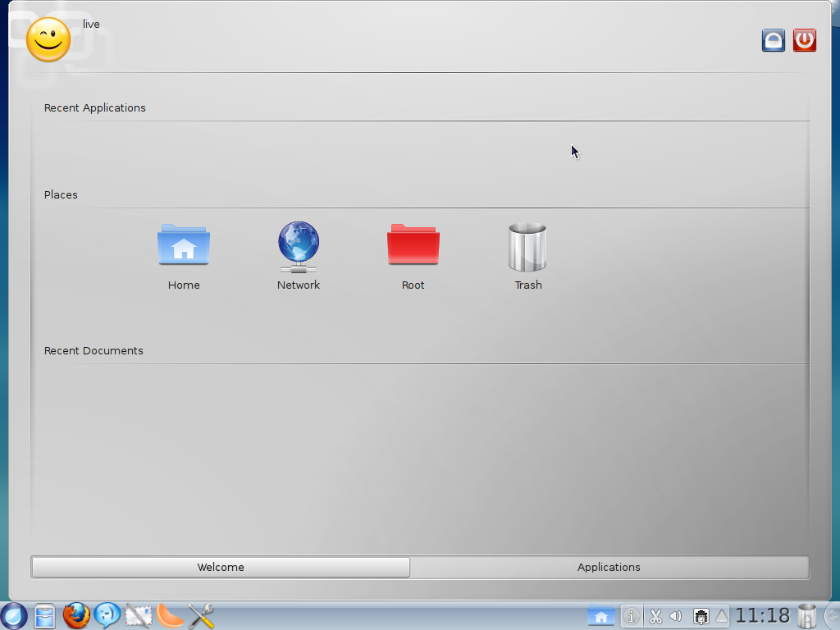Image resolution: width=840 pixels, height=630 pixels.
Task: Click the network connection tray icon
Action: pos(701,616)
